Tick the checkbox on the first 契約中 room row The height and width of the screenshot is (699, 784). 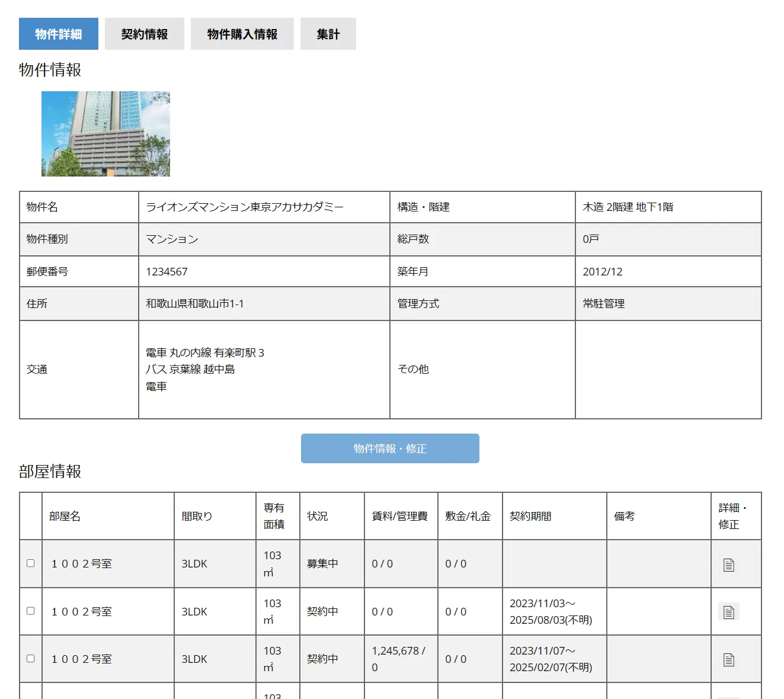click(x=30, y=611)
